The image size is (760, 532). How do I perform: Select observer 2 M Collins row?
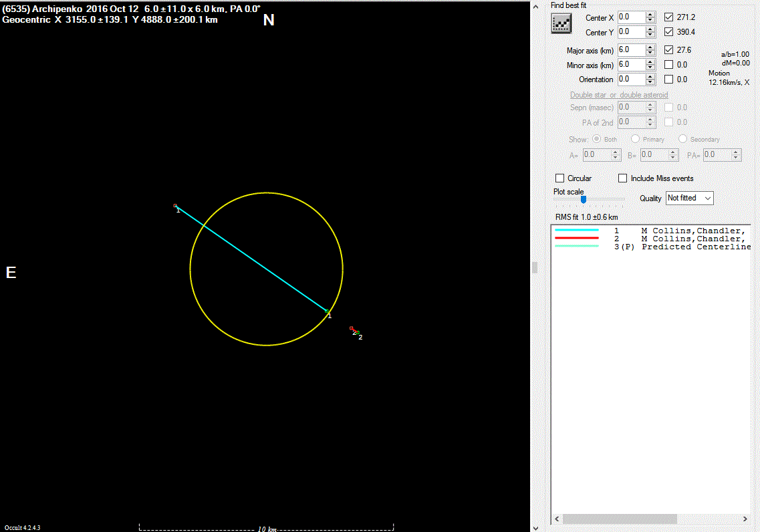tap(652, 239)
